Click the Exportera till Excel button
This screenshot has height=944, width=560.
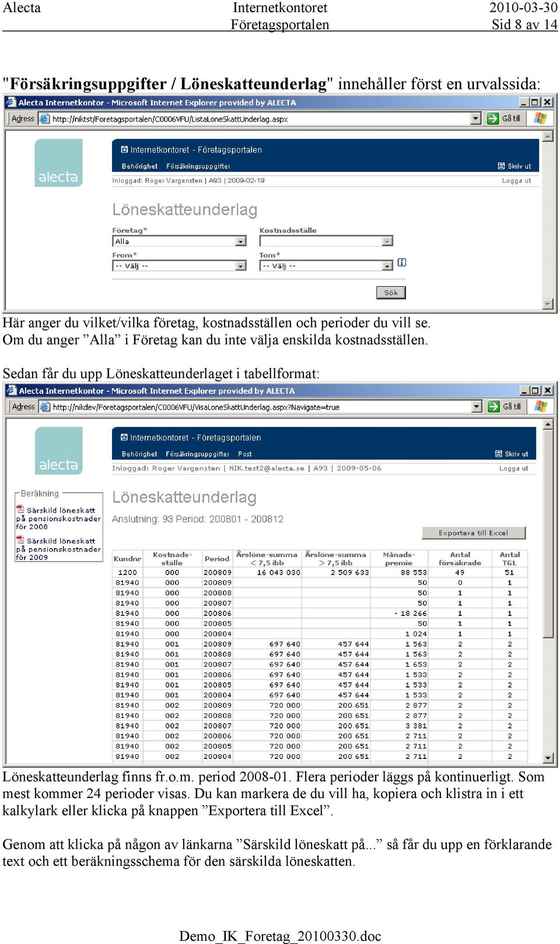click(474, 533)
